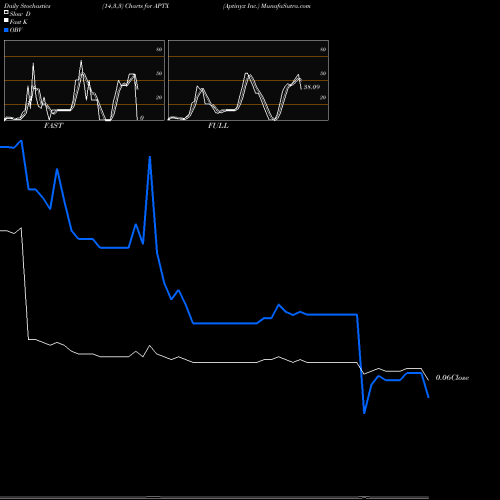
Task: Click the '20' axis label in FAST chart
Action: (x=159, y=97)
